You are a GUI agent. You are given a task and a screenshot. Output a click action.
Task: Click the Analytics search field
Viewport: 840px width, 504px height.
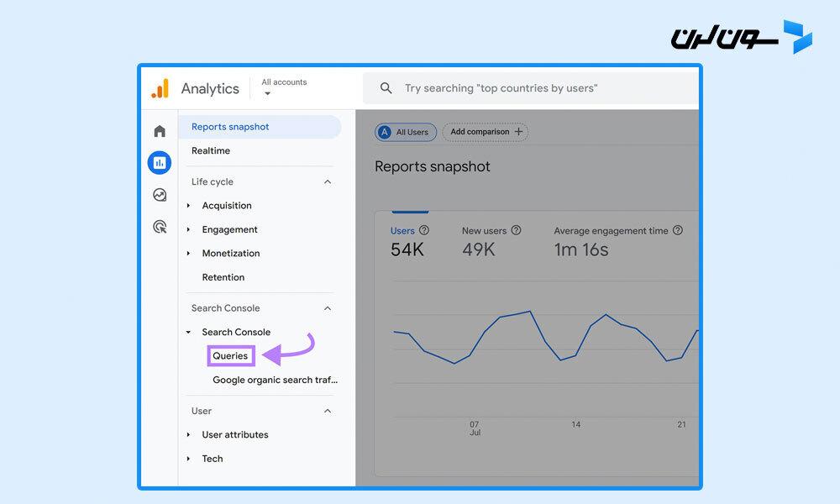pos(531,88)
